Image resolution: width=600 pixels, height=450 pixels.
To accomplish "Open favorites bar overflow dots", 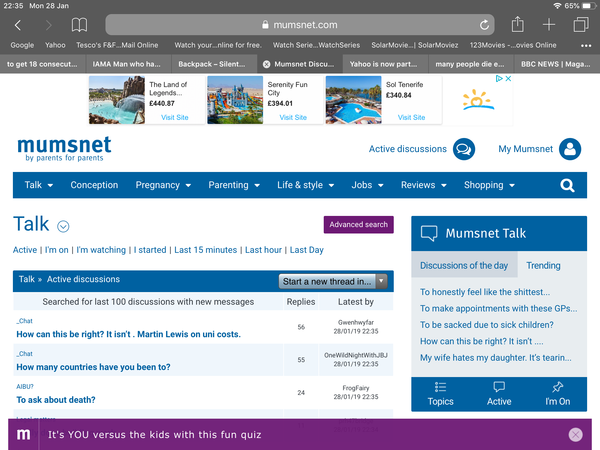I will pos(586,46).
